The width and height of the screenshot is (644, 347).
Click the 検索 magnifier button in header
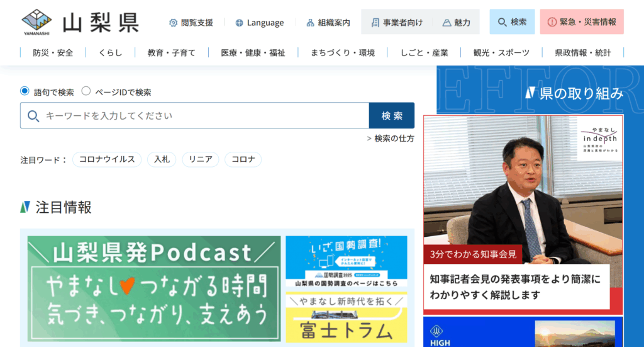(512, 22)
